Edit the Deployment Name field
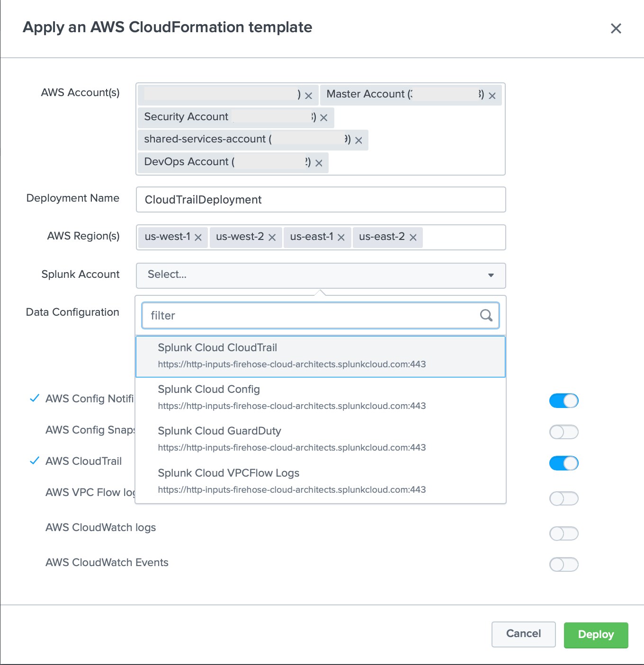This screenshot has height=665, width=644. 321,200
